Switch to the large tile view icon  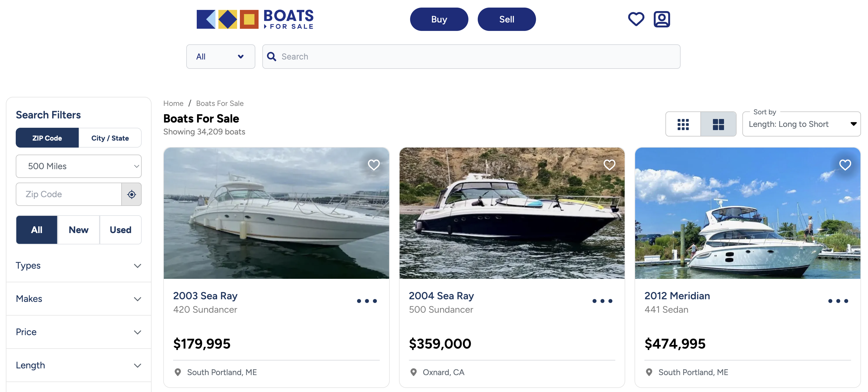click(718, 124)
